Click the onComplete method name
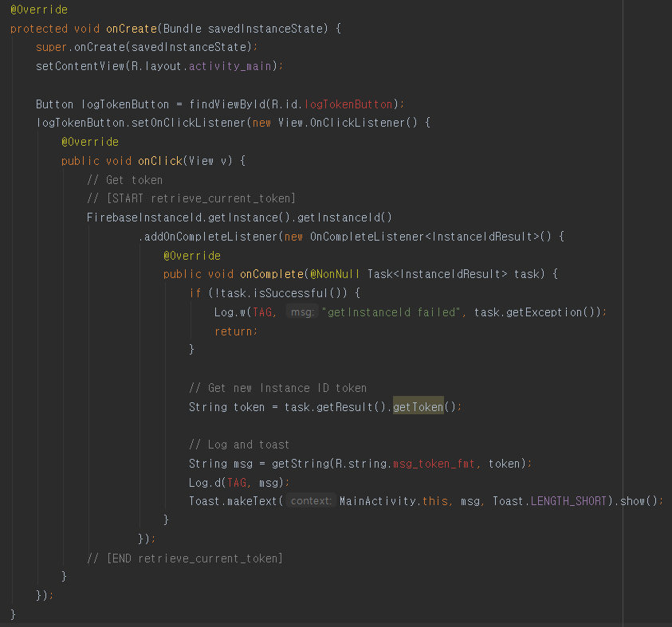The height and width of the screenshot is (627, 672). coord(272,274)
